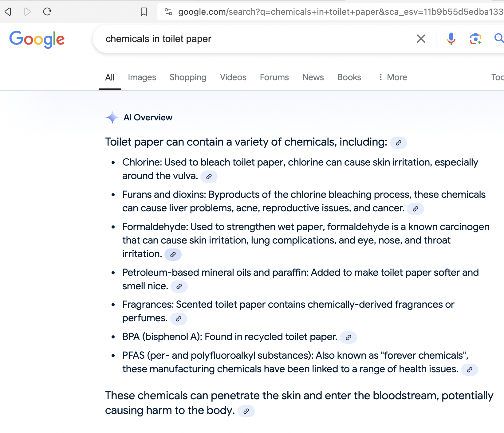Open source link after PFAS bullet
This screenshot has height=433, width=504.
tap(469, 370)
